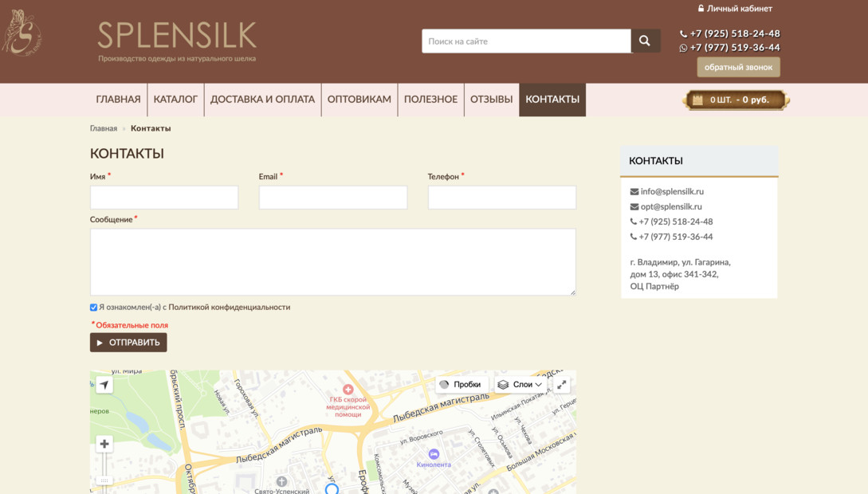The image size is (868, 494).
Task: Select the КОНТАКТЫ menu item
Action: coord(552,100)
